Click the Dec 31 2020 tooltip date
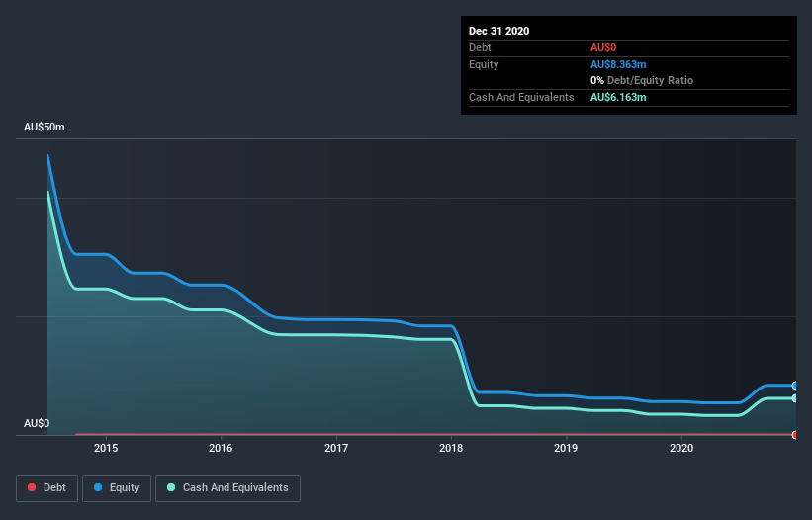812x520 pixels. (x=498, y=31)
